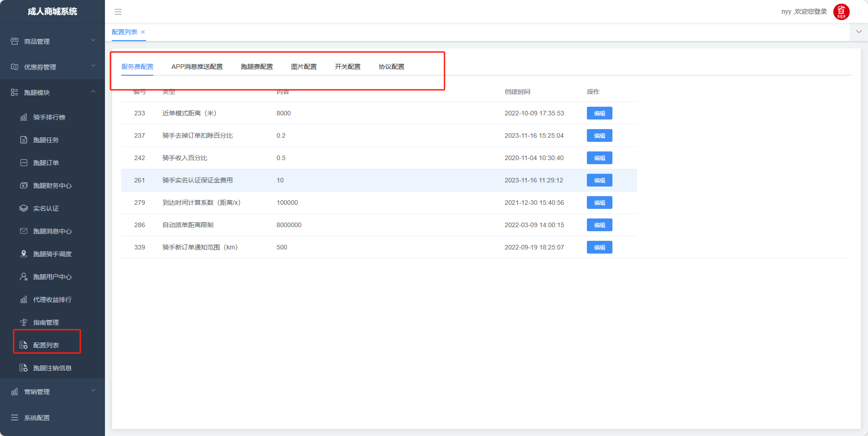This screenshot has height=436, width=868.
Task: Click the 实名认证 layers icon
Action: (24, 208)
